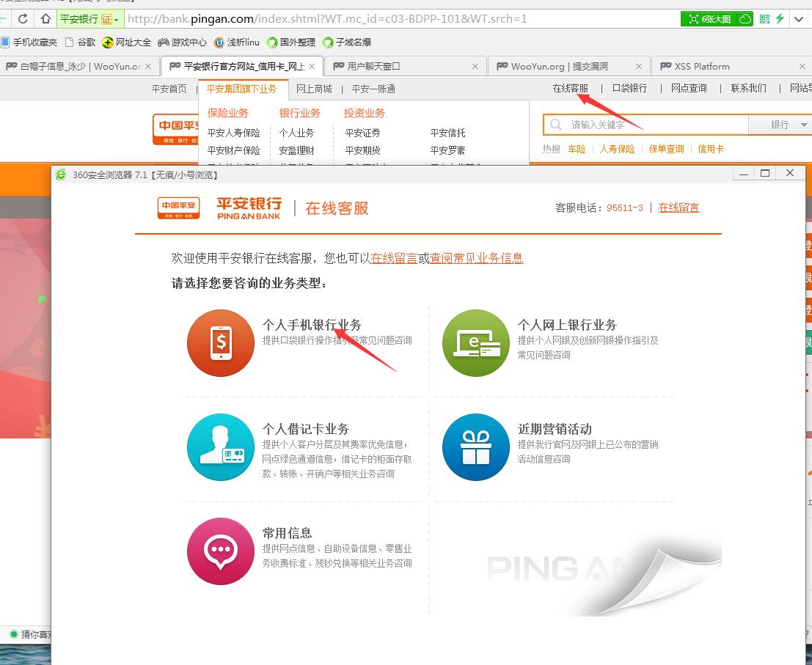Open 口袋银行 link

click(629, 89)
